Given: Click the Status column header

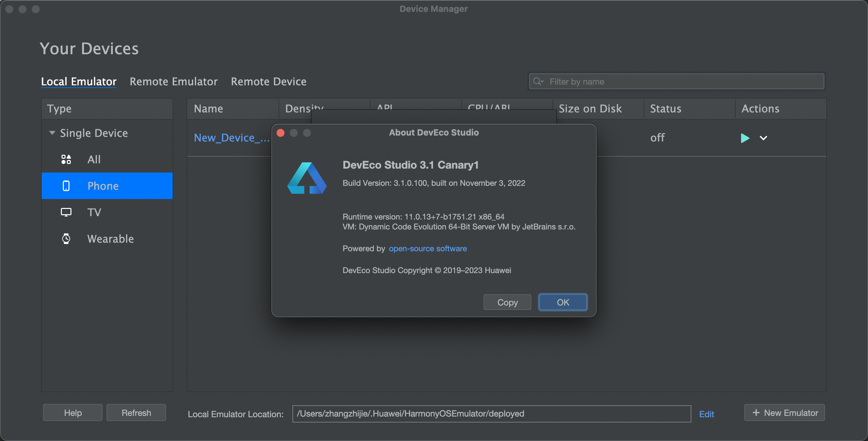Looking at the screenshot, I should 689,109.
